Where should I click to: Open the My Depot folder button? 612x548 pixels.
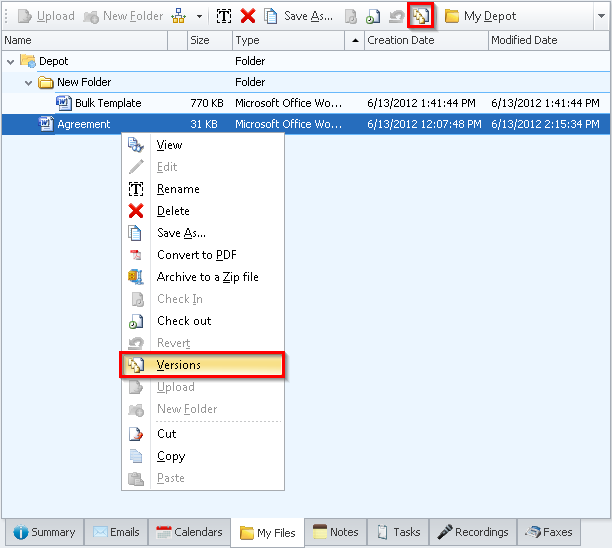pyautogui.click(x=481, y=16)
